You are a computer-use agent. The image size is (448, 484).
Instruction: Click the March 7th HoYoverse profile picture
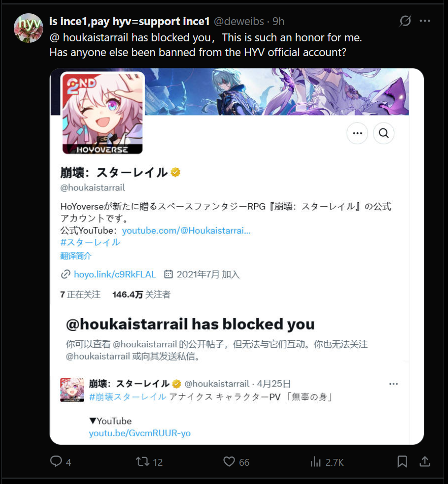102,113
